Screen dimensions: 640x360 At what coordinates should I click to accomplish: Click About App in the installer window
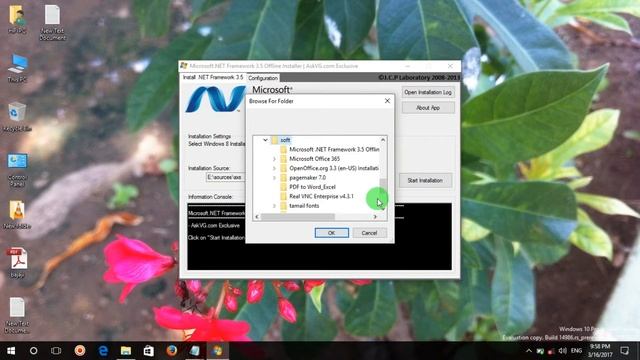(428, 108)
